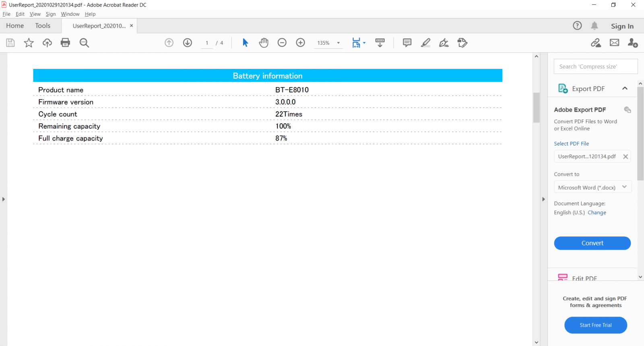Switch to the Tools tab
Image resolution: width=644 pixels, height=346 pixels.
coord(43,26)
